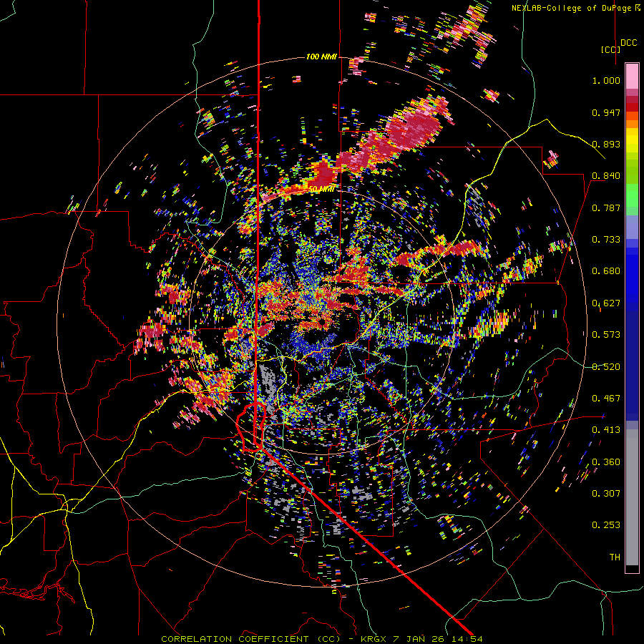Click the DCC label above the legend
This screenshot has width=644, height=644.
[628, 43]
